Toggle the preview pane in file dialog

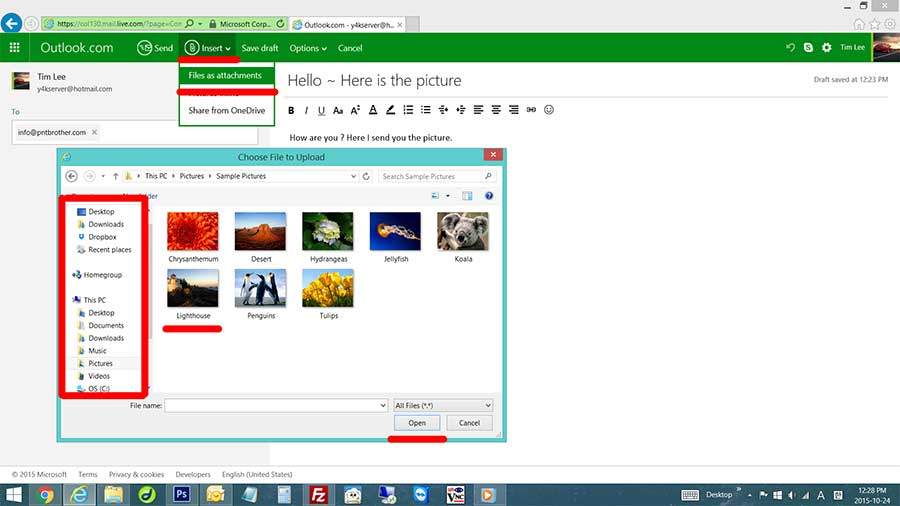pos(467,196)
